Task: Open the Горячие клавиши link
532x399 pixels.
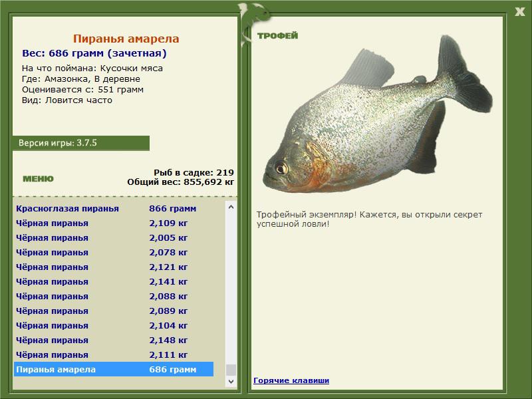Action: pyautogui.click(x=291, y=380)
